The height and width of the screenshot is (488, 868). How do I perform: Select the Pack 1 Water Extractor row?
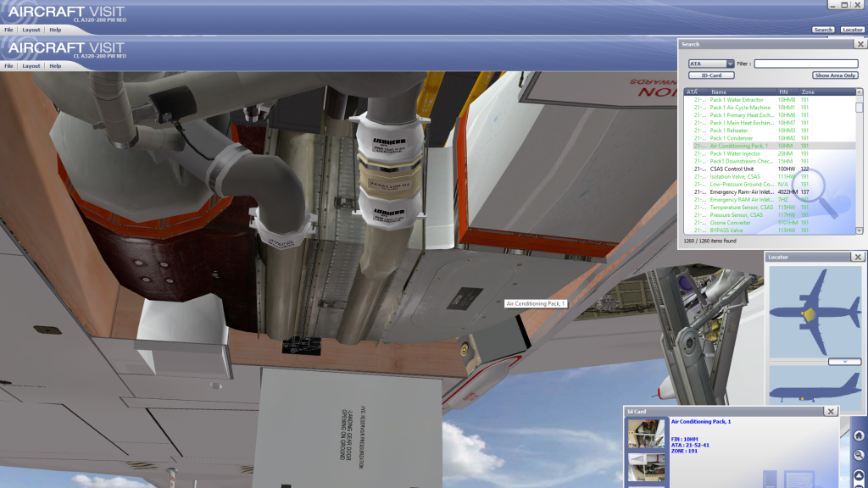770,100
